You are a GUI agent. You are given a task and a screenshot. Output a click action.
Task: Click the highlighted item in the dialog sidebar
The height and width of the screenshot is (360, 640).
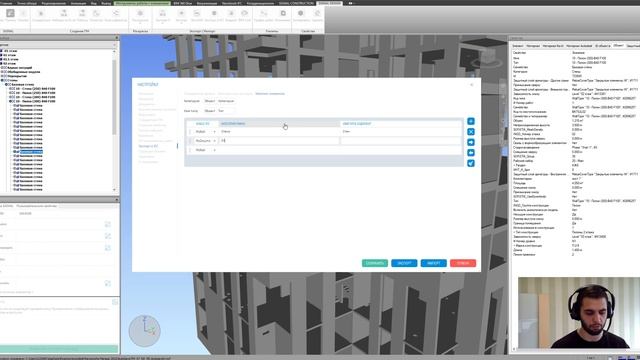pyautogui.click(x=148, y=146)
